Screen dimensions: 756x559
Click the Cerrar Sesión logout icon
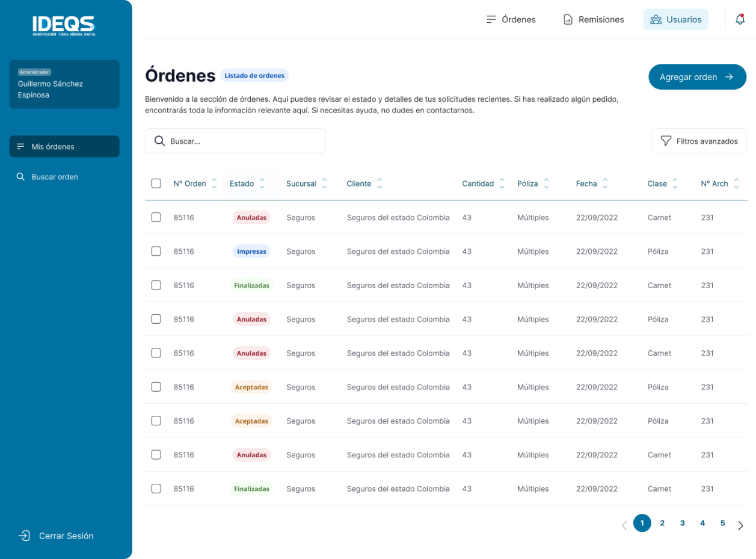pos(24,536)
